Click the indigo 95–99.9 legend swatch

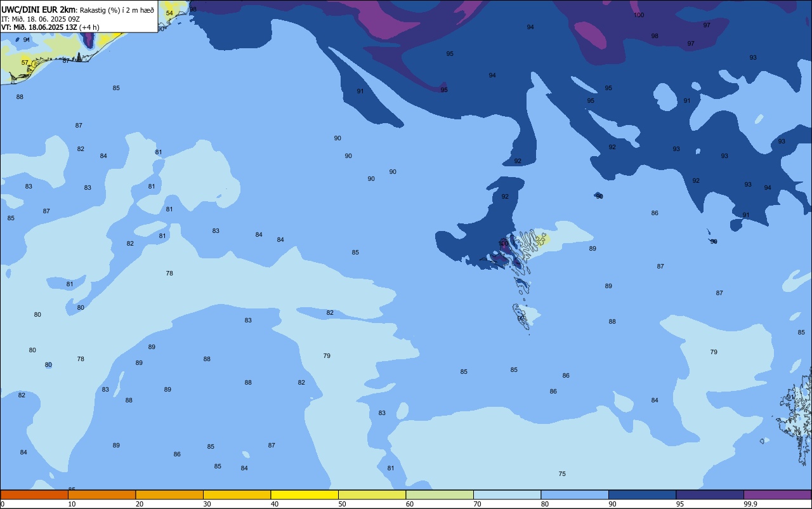pos(710,494)
